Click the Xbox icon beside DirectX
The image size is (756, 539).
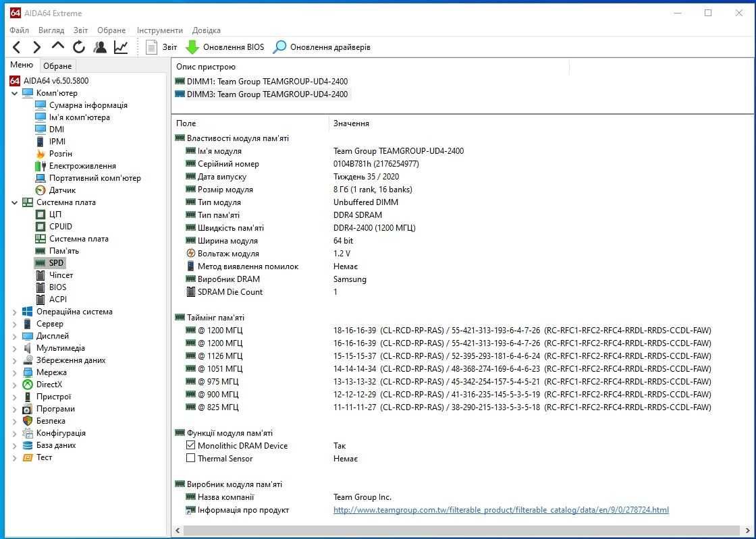tap(28, 385)
